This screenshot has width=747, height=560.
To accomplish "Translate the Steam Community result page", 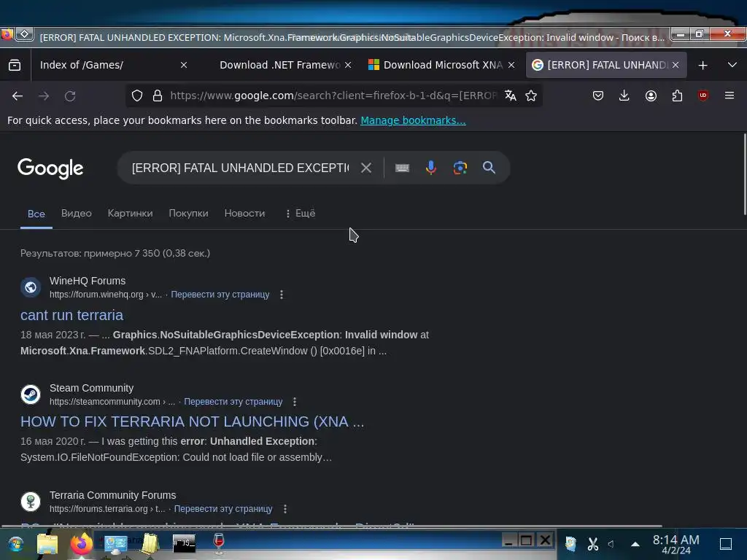I will 233,402.
